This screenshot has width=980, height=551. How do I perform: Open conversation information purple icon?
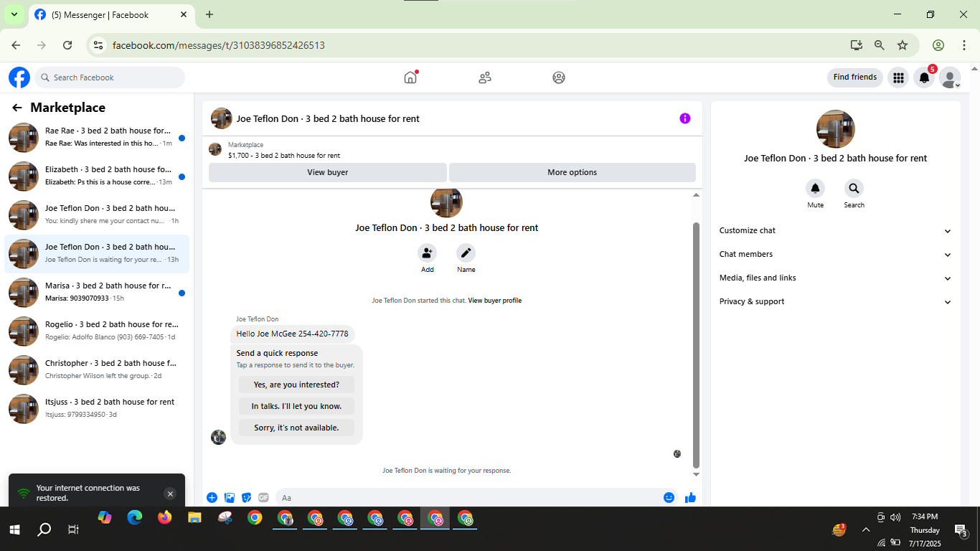point(685,118)
